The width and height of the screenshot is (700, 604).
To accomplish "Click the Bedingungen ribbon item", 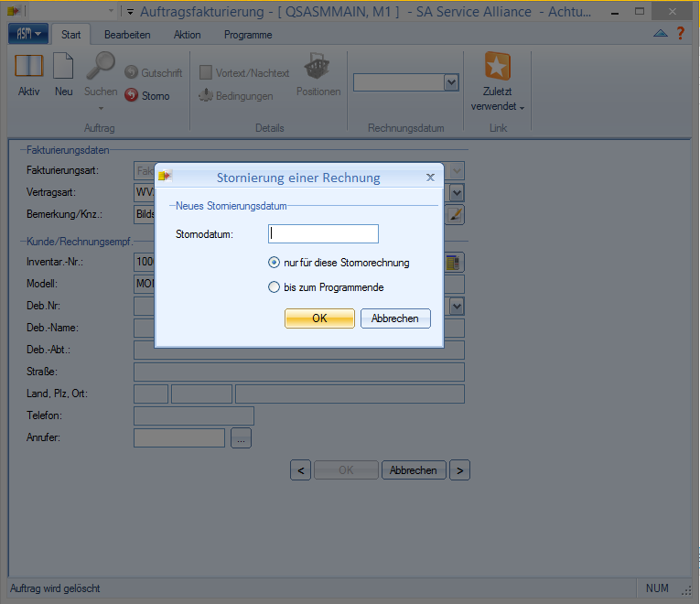I will pyautogui.click(x=236, y=95).
